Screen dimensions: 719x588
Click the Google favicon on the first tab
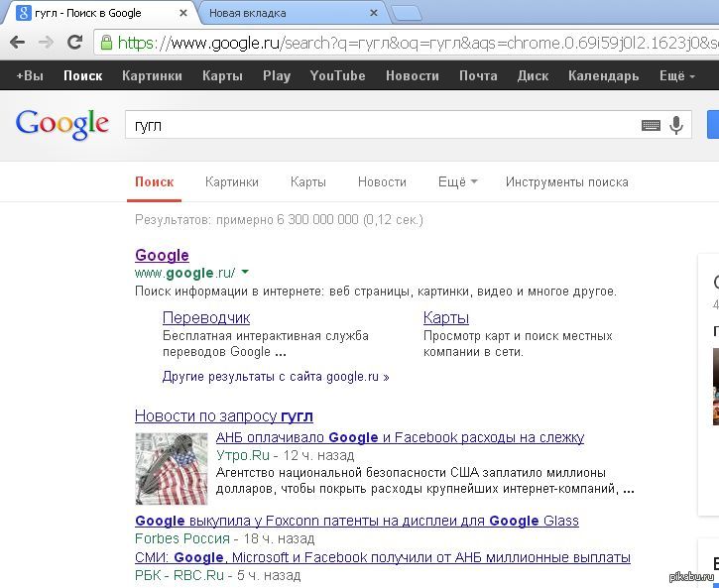(x=24, y=13)
